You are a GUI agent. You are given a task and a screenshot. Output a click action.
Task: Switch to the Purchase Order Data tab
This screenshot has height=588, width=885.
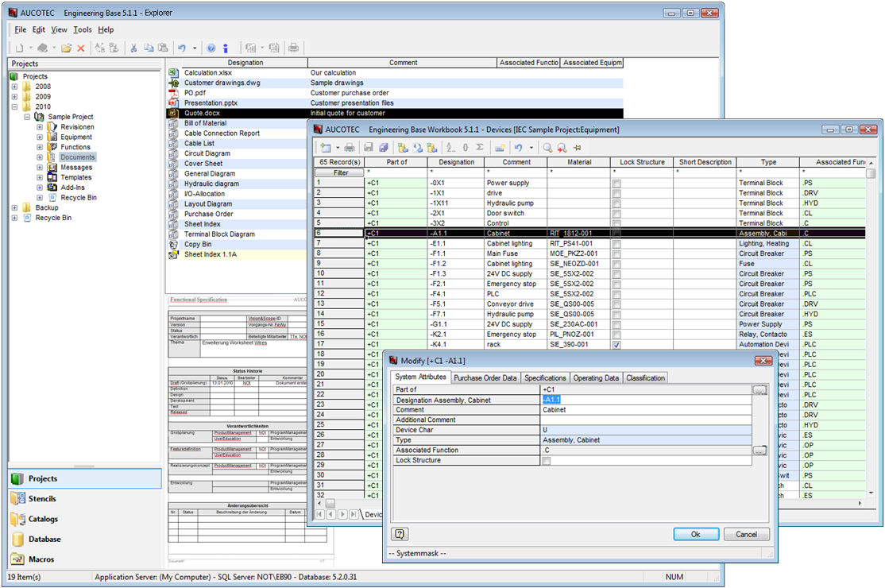tap(485, 377)
